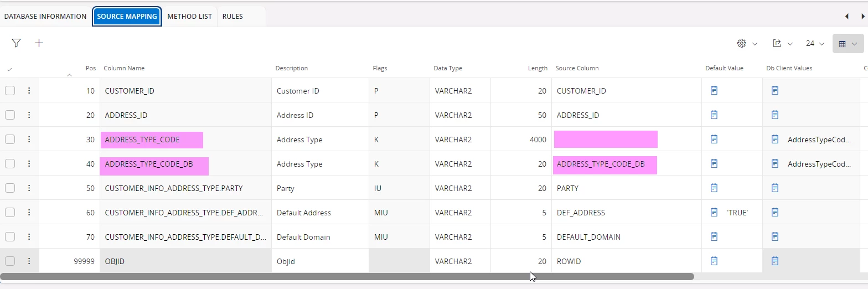
Task: Check the DEFAULT_DOMAIN row checkbox
Action: tap(10, 237)
